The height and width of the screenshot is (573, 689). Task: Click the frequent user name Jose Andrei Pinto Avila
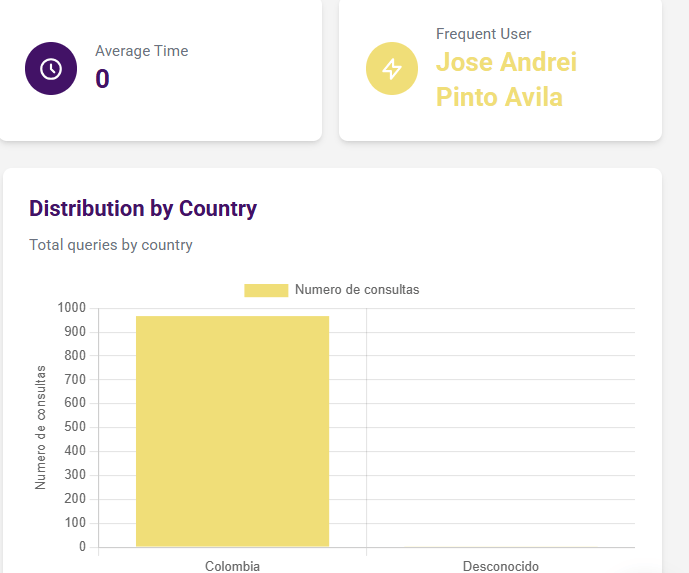tap(506, 79)
